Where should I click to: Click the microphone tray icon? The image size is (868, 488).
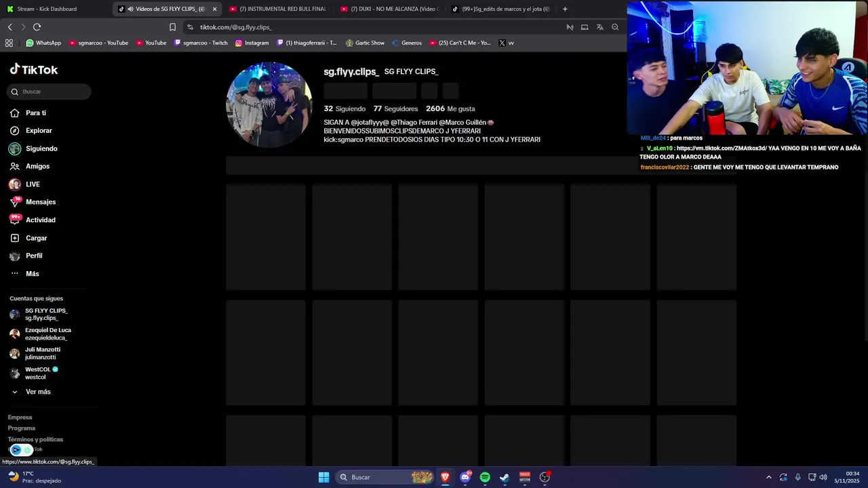pyautogui.click(x=797, y=477)
